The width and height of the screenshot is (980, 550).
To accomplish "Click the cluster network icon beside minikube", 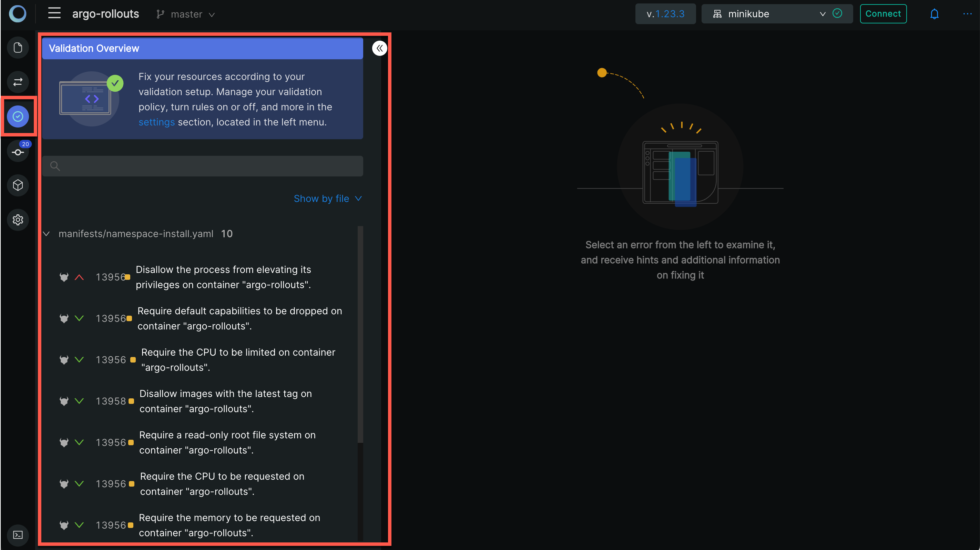I will pyautogui.click(x=717, y=14).
